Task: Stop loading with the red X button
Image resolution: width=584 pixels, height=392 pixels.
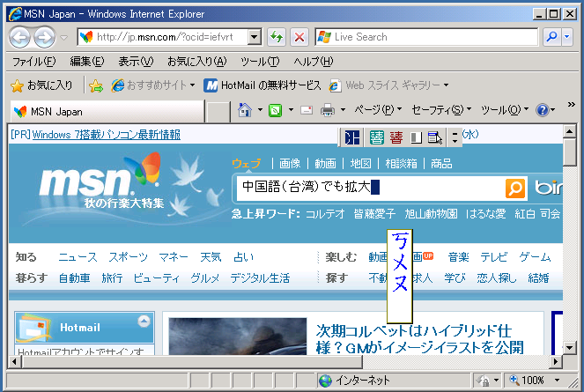Action: point(299,37)
